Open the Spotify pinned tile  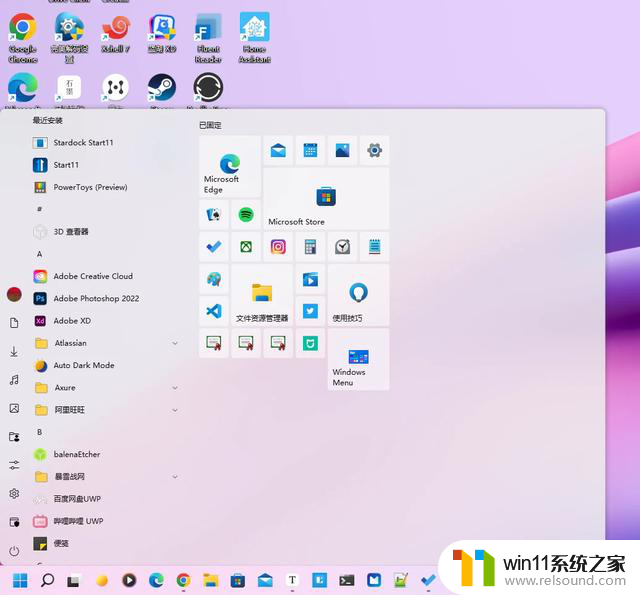click(246, 215)
